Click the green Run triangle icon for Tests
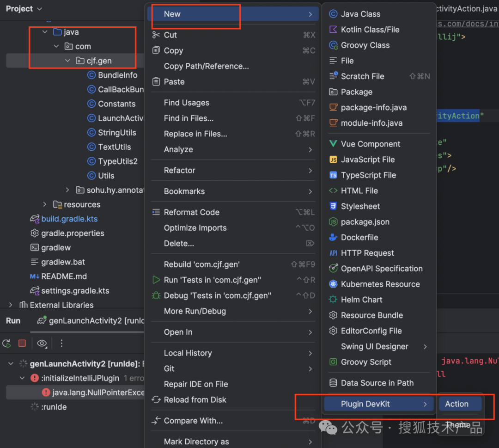The width and height of the screenshot is (499, 448). (x=156, y=280)
